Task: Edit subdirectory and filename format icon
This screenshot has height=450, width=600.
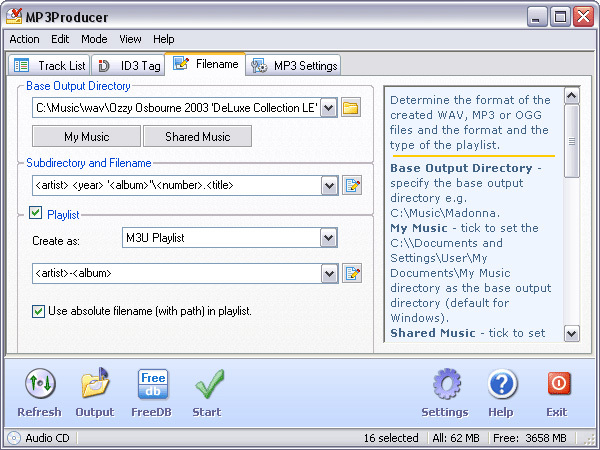Action: point(352,186)
